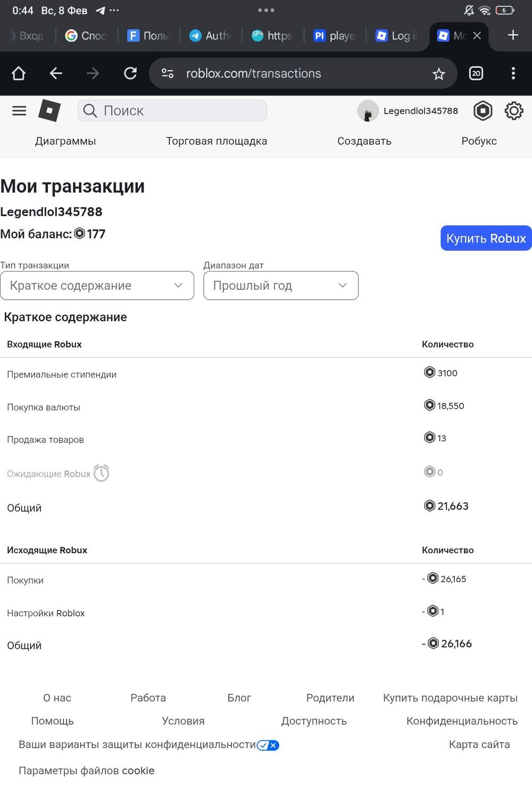The width and height of the screenshot is (532, 788).
Task: Open the Robux balance icon in header
Action: [x=483, y=111]
